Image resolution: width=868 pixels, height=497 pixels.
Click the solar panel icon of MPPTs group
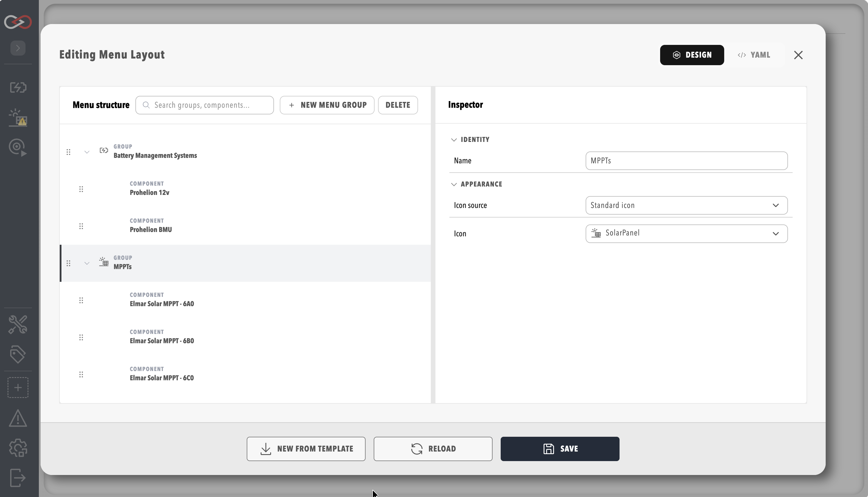(104, 262)
